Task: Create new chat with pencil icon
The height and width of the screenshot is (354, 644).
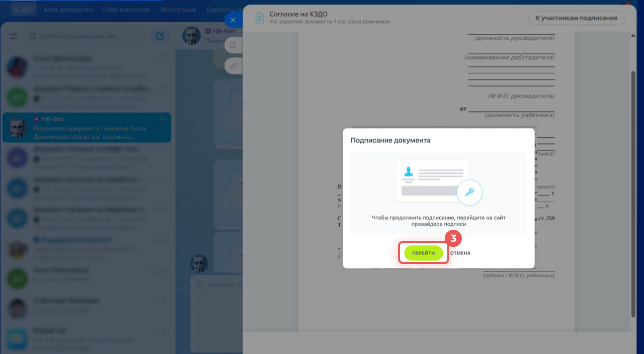Action: pos(160,36)
